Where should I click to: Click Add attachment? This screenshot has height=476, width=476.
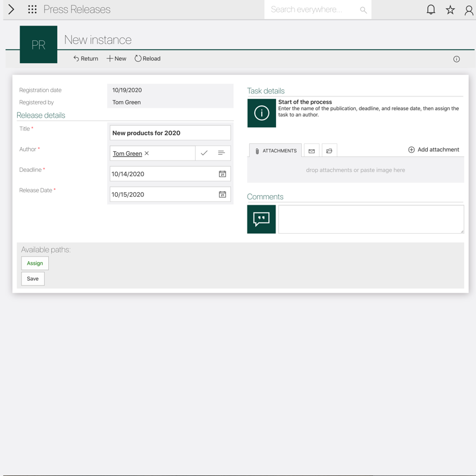click(x=433, y=150)
